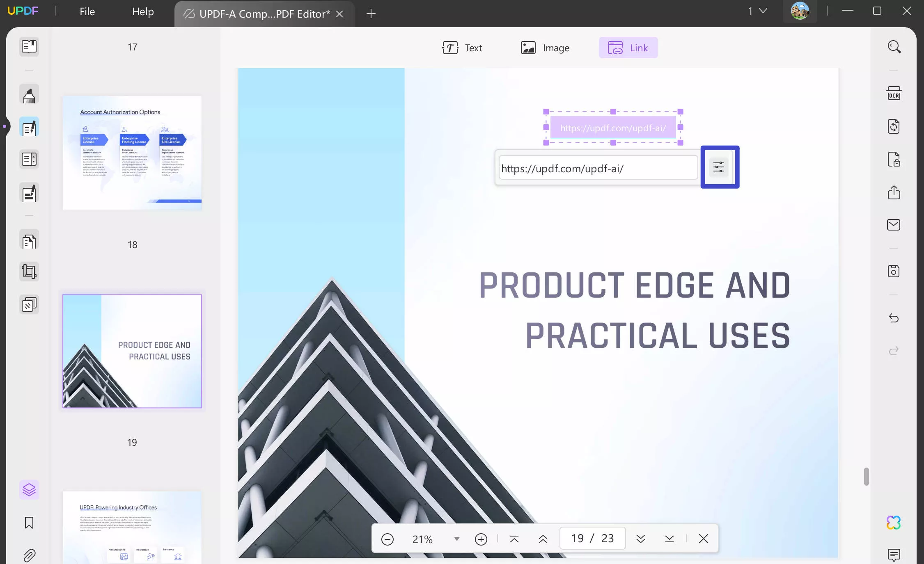Expand link properties settings panel
Screen dimensions: 924x564
click(x=720, y=167)
